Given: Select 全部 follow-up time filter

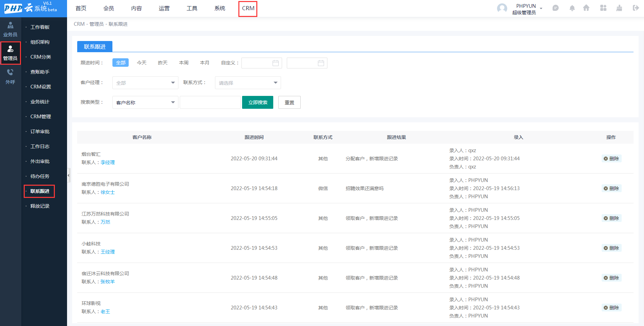Looking at the screenshot, I should point(121,63).
